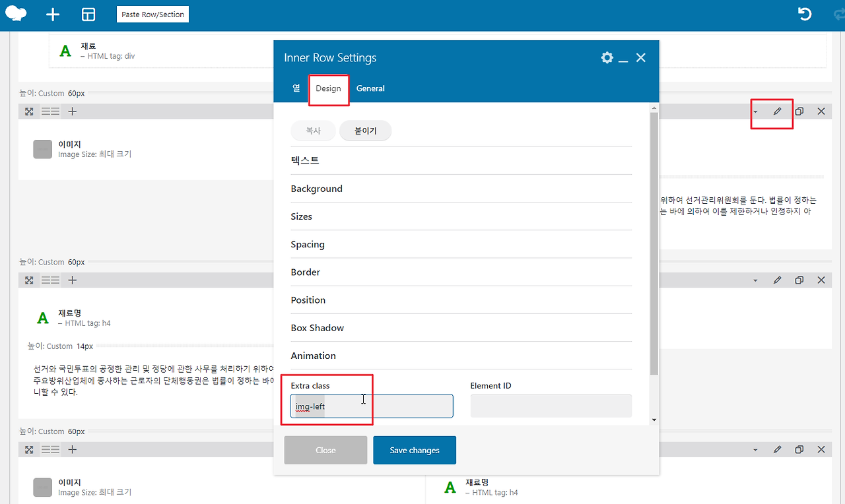Viewport: 845px width, 504px height.
Task: Add a column to the bottom inner row
Action: (73, 450)
